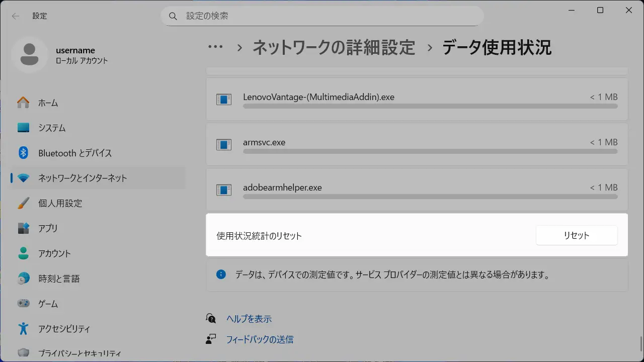Expand breadcrumb ellipsis menu

click(215, 47)
